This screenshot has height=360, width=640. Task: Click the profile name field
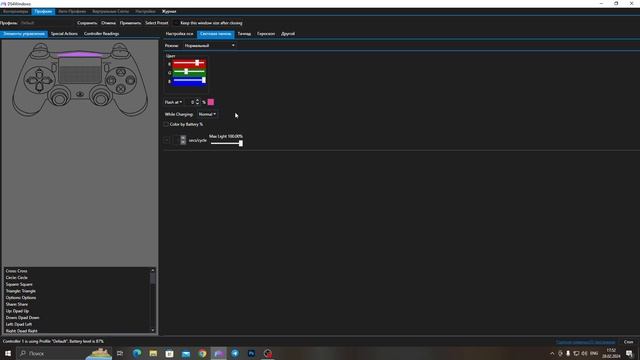46,23
